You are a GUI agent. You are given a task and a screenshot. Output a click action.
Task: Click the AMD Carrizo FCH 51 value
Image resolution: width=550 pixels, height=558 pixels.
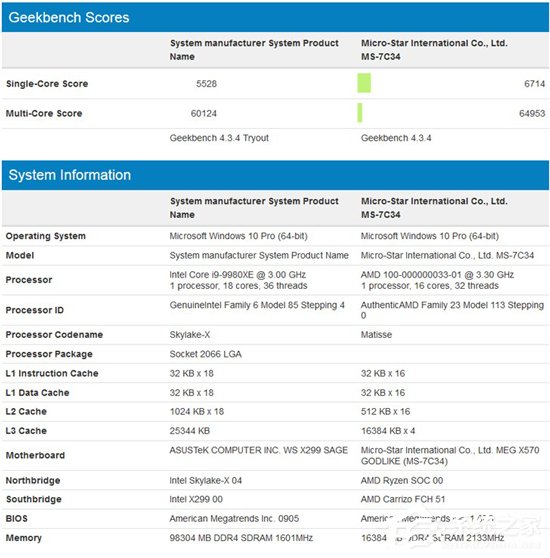pos(403,500)
